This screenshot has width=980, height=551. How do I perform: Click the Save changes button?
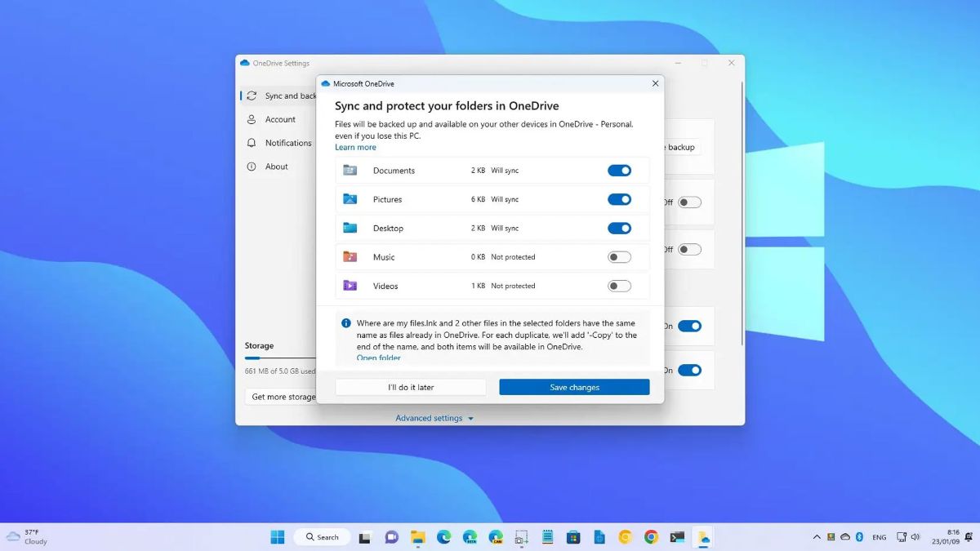[574, 387]
